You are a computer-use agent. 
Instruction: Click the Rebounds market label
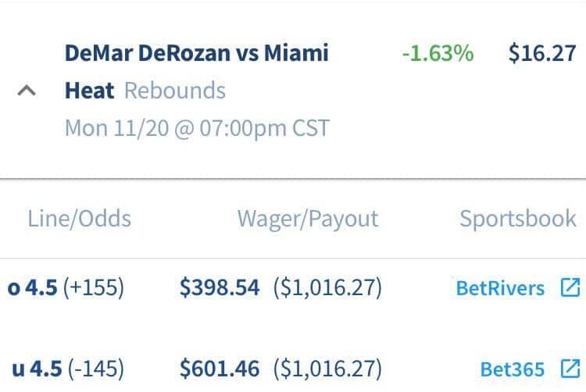175,91
